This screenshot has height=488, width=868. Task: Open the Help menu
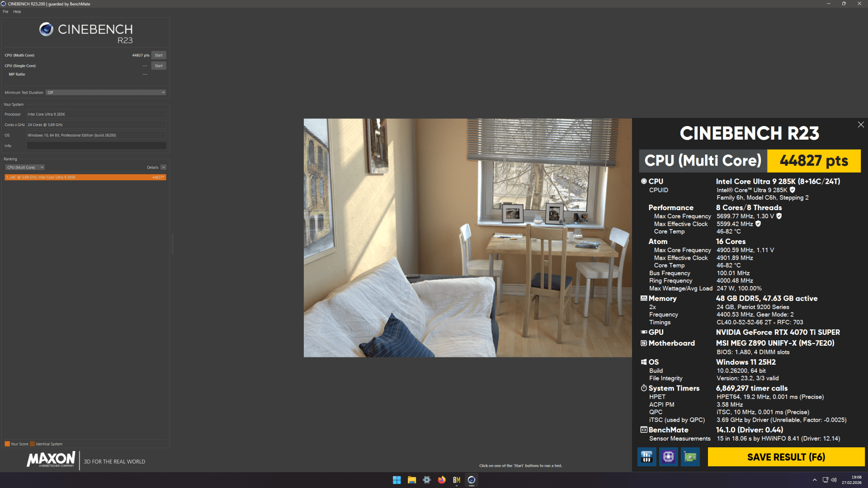tap(17, 11)
